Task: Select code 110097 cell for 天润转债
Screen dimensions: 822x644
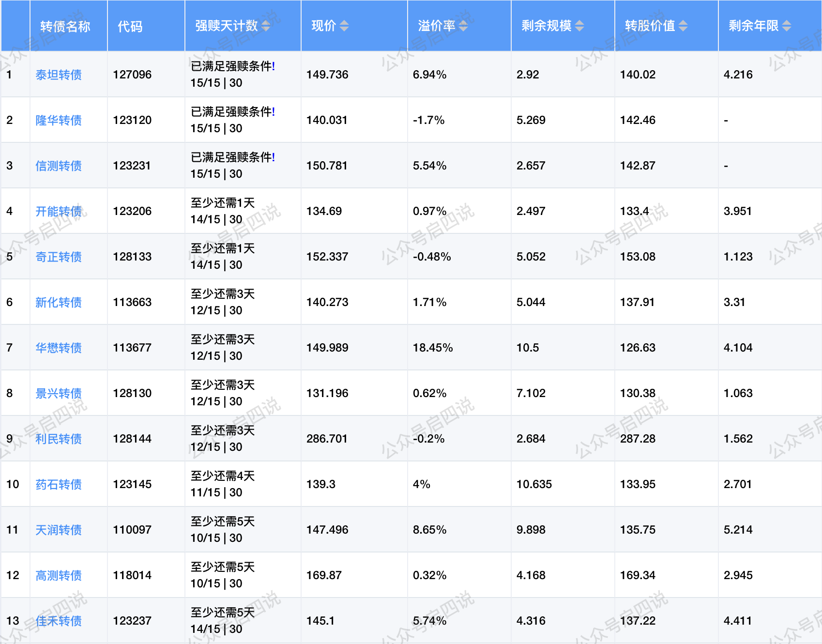Action: click(132, 530)
